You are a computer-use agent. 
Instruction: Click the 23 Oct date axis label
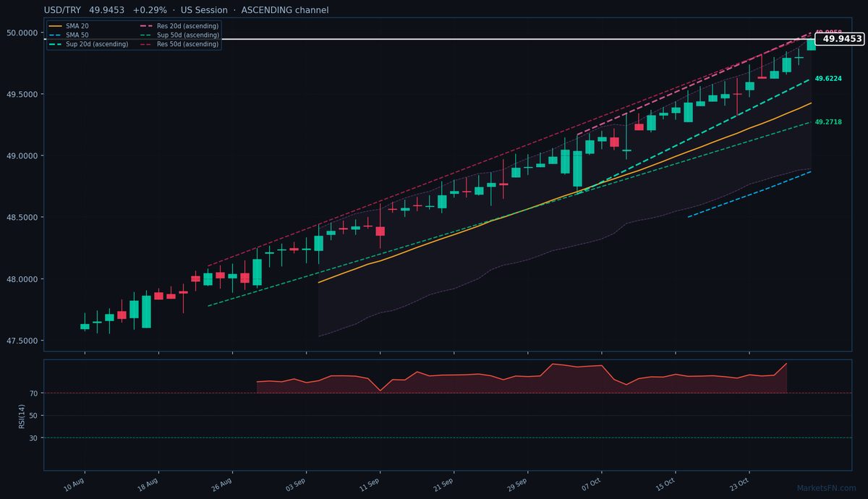(739, 484)
